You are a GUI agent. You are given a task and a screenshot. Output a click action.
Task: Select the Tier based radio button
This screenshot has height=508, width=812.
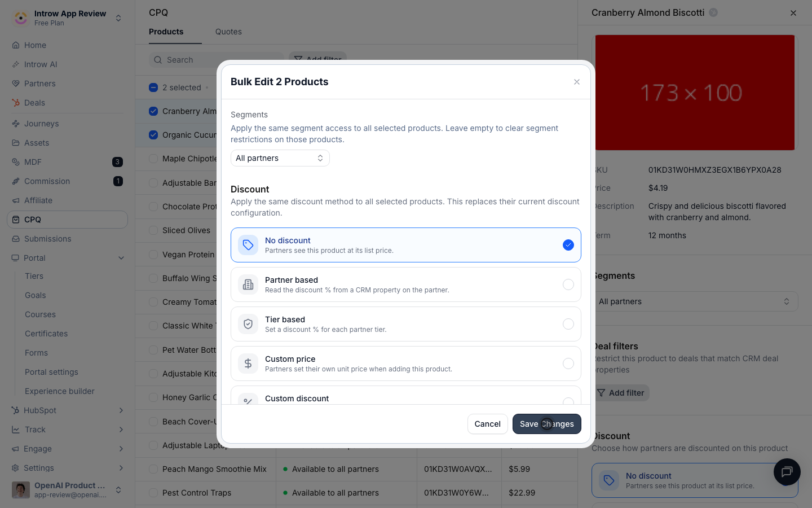point(568,324)
